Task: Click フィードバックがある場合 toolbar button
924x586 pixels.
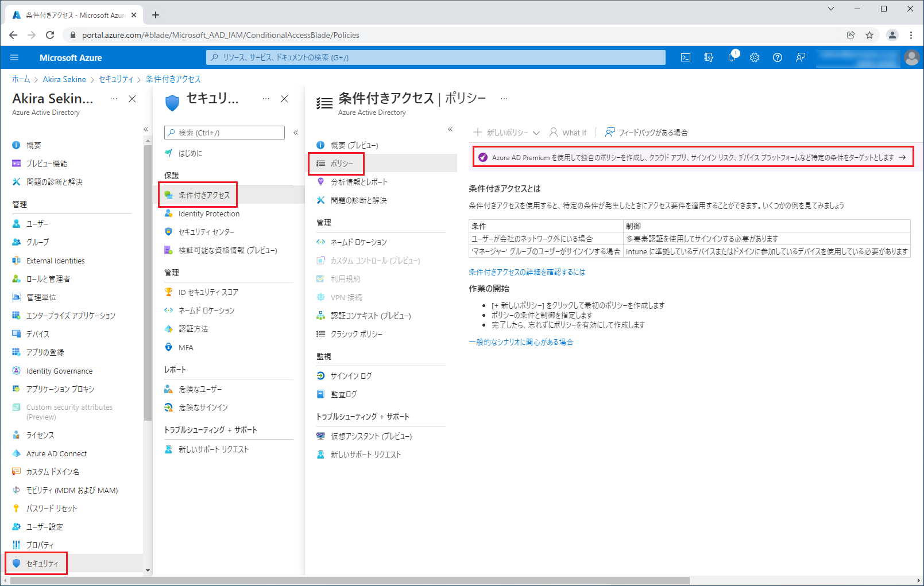Action: [x=646, y=133]
